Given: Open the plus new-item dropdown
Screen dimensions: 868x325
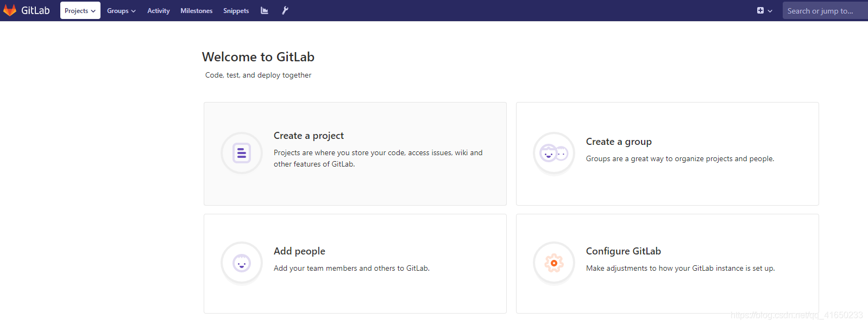Looking at the screenshot, I should click(x=764, y=11).
